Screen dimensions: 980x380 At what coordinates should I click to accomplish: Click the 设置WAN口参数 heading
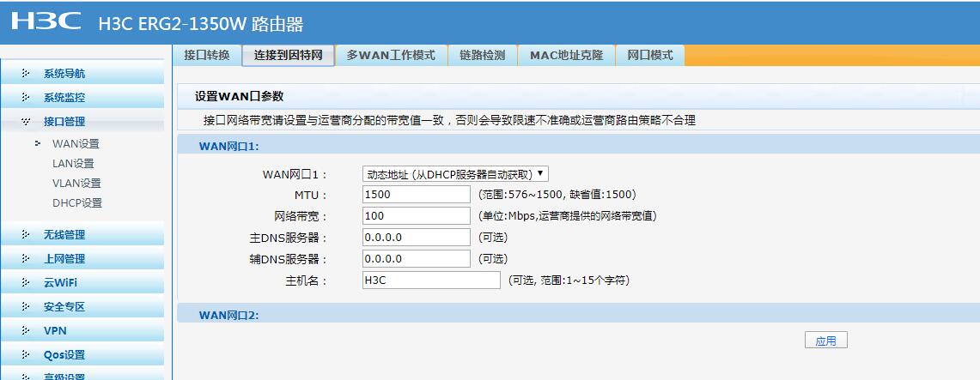click(240, 97)
